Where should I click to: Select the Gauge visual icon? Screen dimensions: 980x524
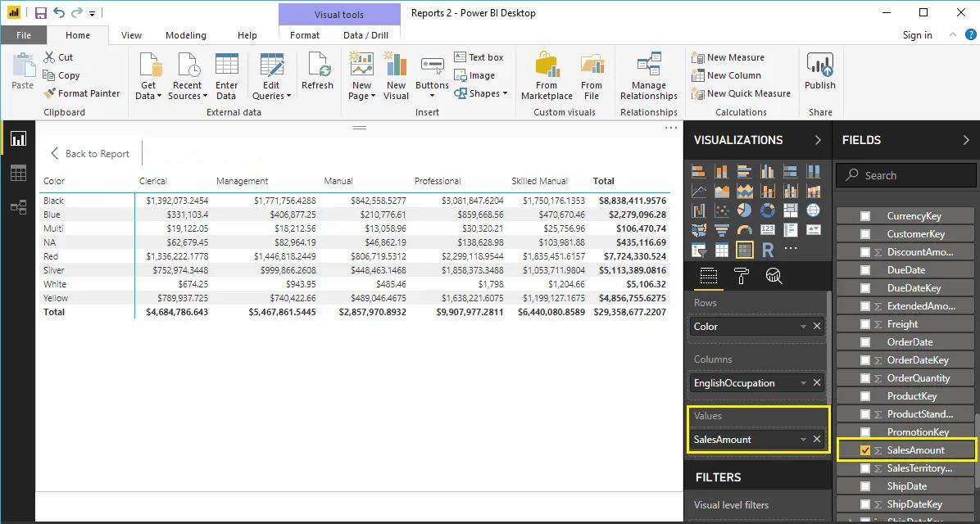point(744,229)
